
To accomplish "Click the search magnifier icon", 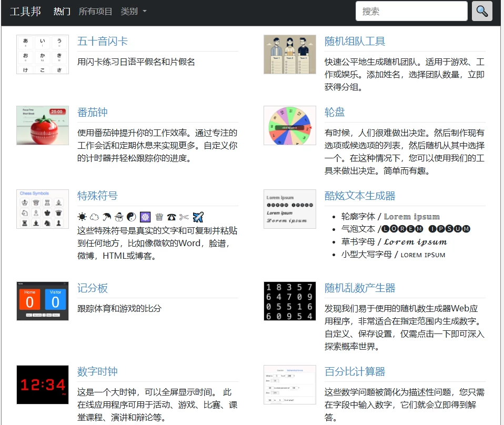I will (482, 11).
